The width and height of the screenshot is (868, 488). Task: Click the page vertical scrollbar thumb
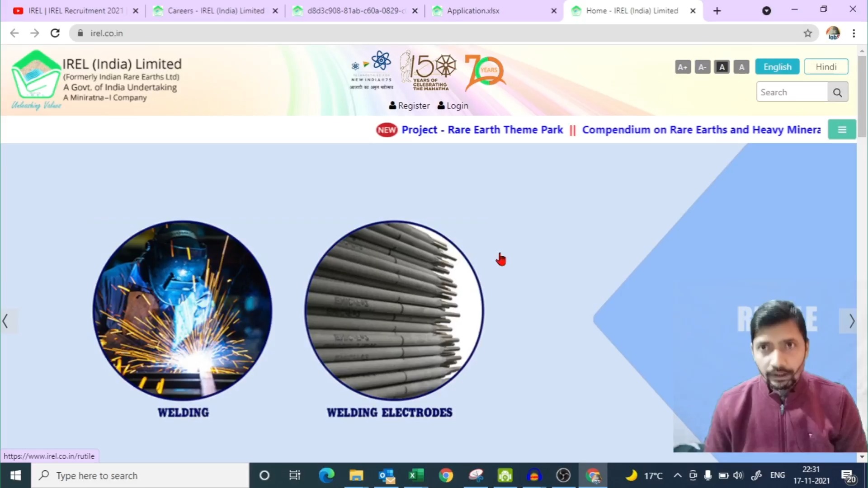pos(862,97)
